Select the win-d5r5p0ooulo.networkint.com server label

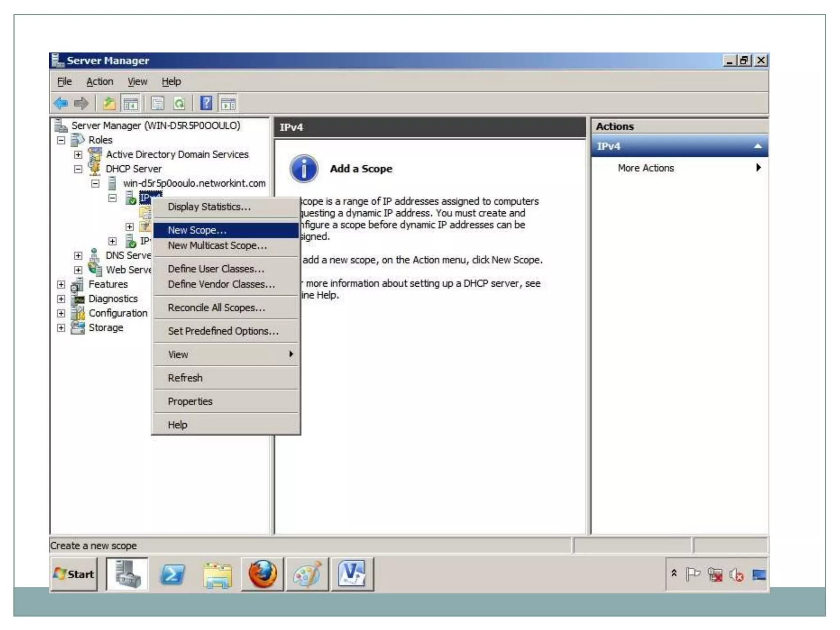(x=194, y=183)
